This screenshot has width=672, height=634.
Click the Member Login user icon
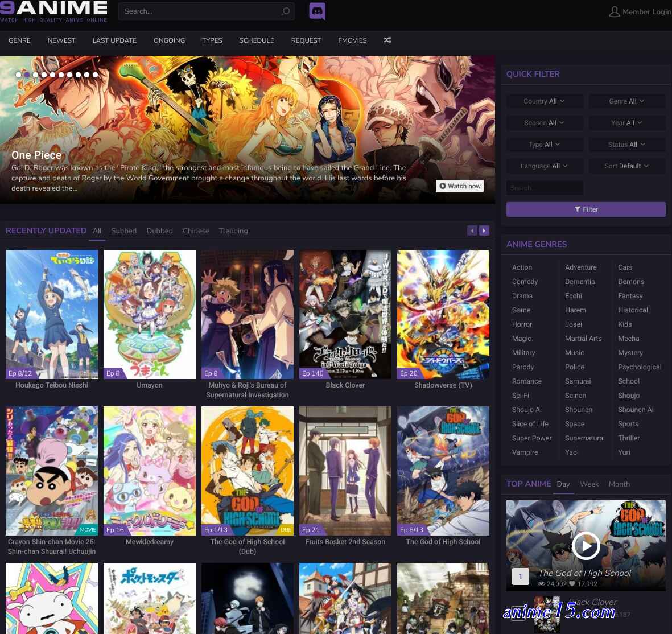[x=614, y=11]
